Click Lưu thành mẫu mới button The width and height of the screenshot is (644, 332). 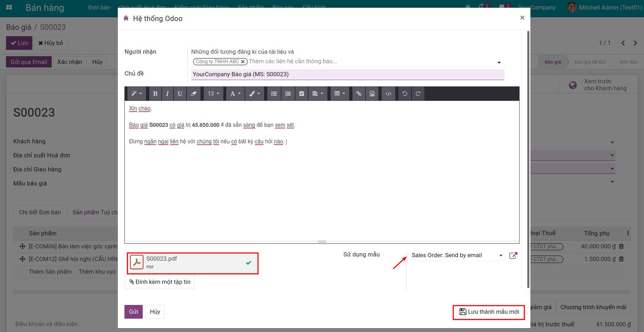[x=489, y=312]
